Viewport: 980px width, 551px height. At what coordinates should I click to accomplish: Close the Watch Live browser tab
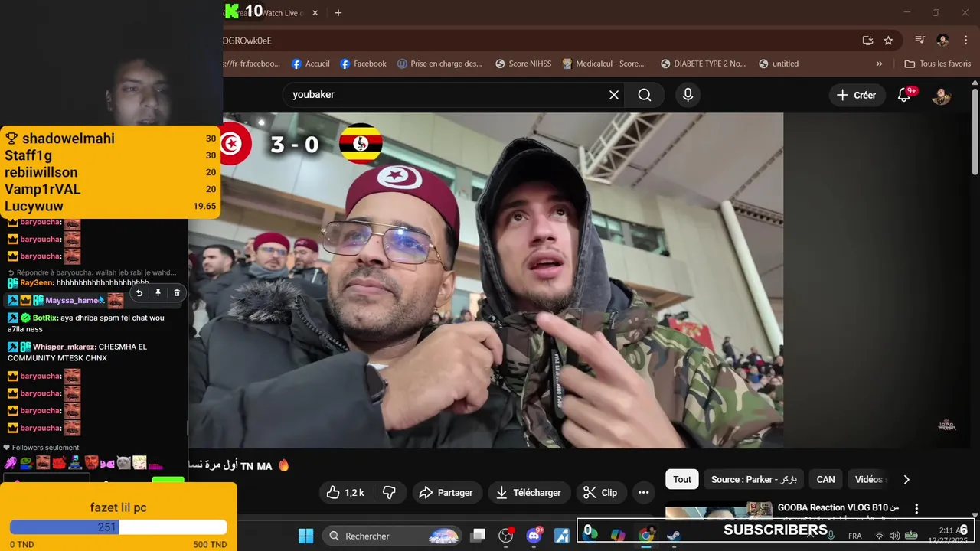click(314, 13)
